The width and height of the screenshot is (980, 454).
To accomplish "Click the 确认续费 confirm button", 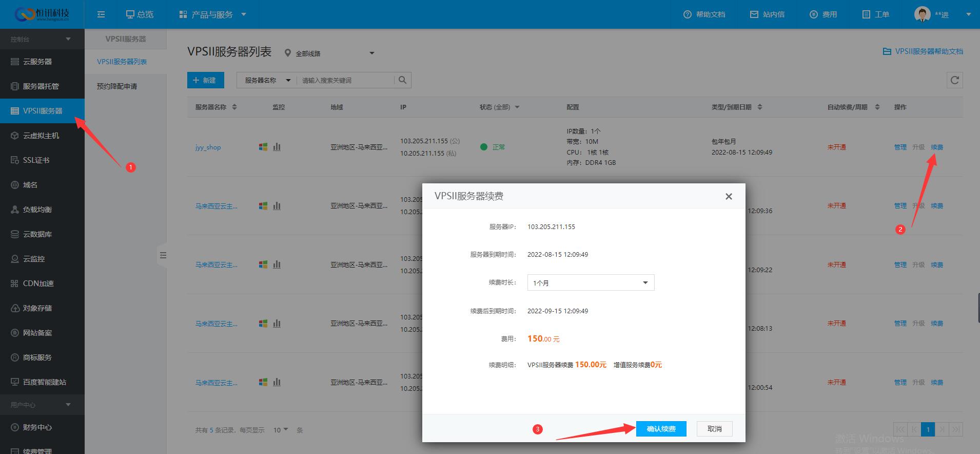I will click(661, 429).
